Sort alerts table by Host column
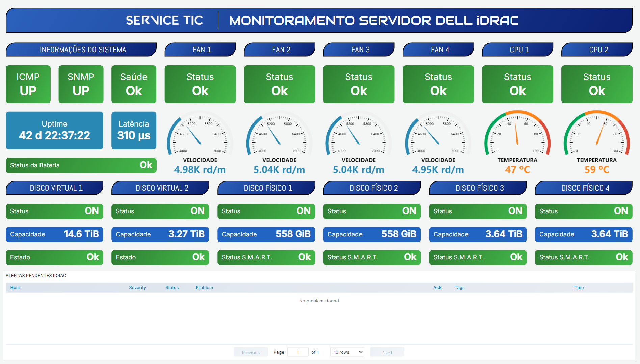 [15, 288]
